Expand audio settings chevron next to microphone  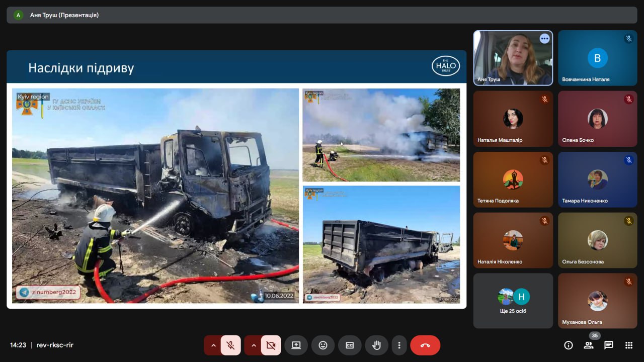coord(213,345)
